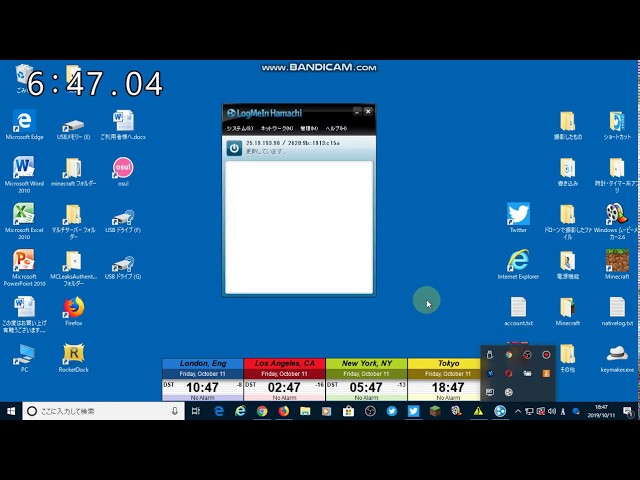The height and width of the screenshot is (480, 640).
Task: Select the USB ドライブ (F) shortcut
Action: click(123, 221)
